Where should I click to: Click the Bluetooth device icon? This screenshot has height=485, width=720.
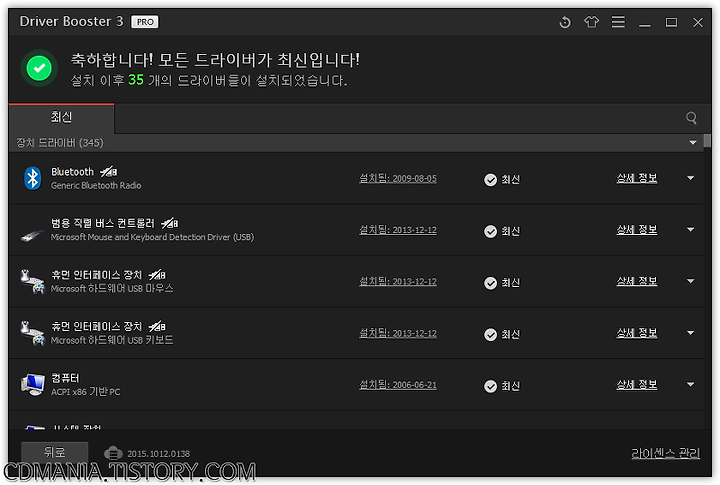(x=33, y=178)
